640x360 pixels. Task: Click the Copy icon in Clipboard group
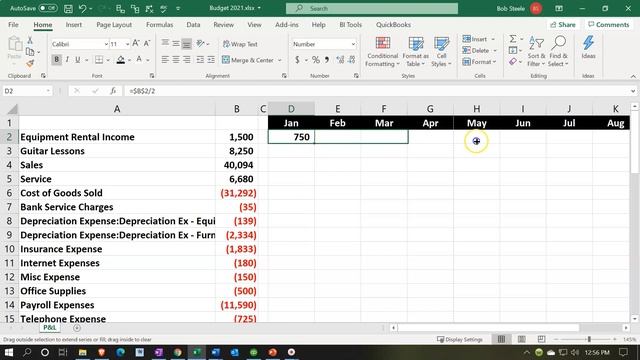point(30,52)
